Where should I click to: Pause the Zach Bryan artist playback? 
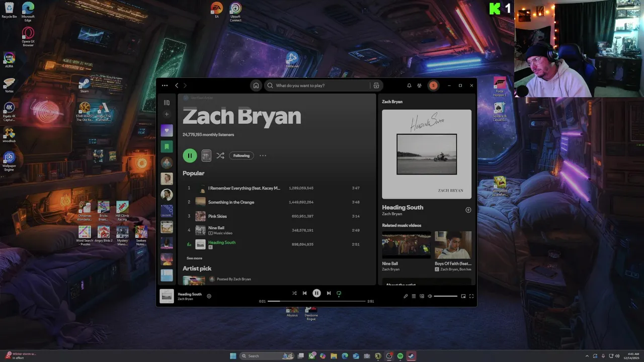190,156
